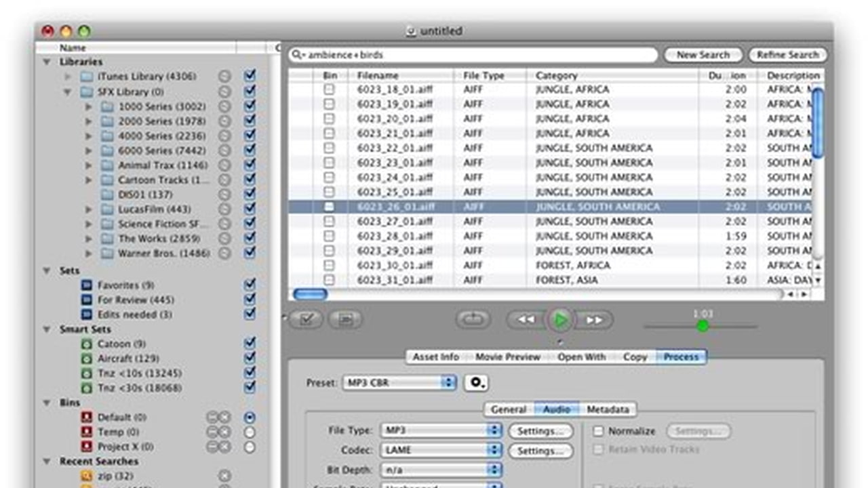This screenshot has height=488, width=868.
Task: Click the Aircraft smart set icon
Action: (x=86, y=359)
